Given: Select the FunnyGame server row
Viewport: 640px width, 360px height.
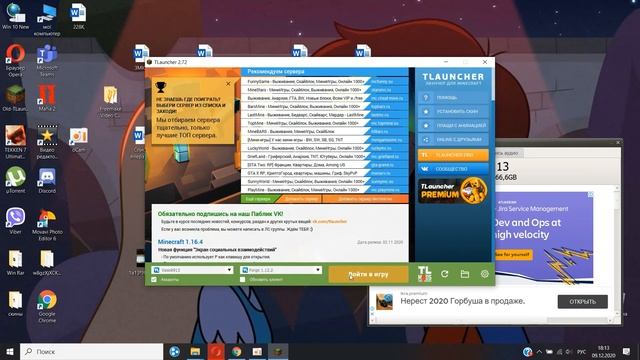Looking at the screenshot, I should (324, 82).
